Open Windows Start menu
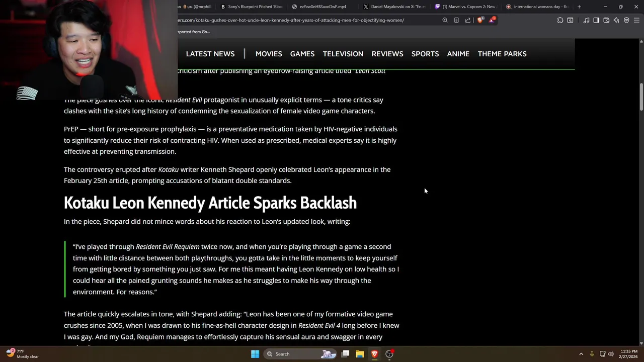The image size is (644, 362). click(255, 354)
